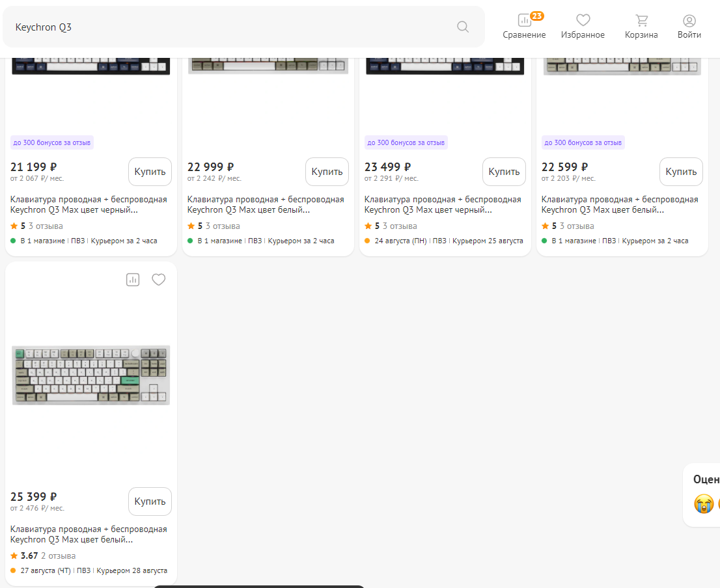Buy the keyboard priced 25 399 ₽

click(x=150, y=501)
